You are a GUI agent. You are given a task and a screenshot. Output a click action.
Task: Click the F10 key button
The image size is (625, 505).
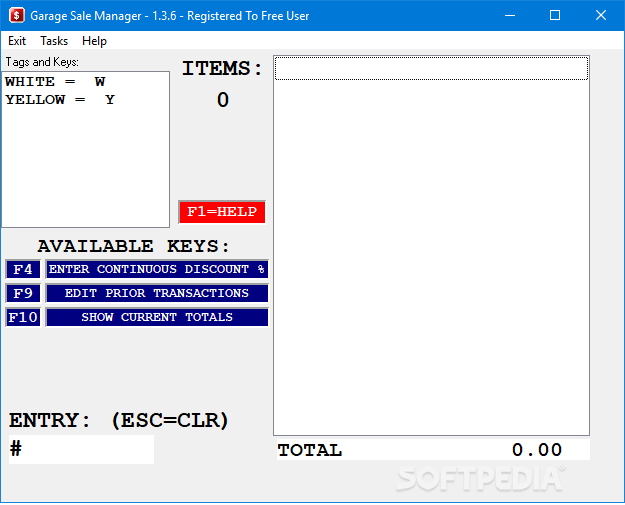(23, 317)
